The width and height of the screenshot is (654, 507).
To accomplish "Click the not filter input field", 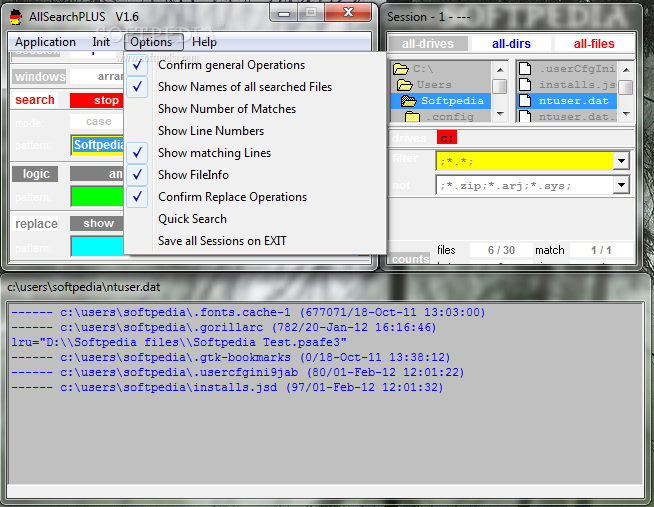I will click(x=524, y=185).
